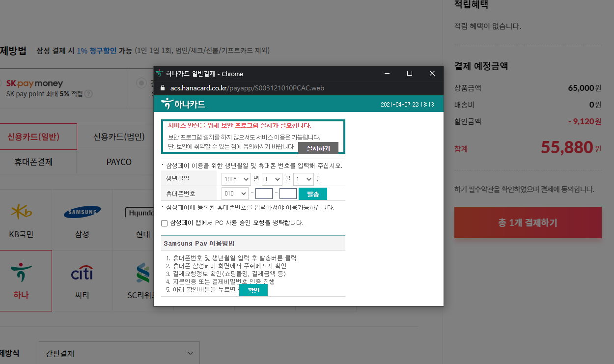Select the Samsung card icon
This screenshot has width=614, height=364.
(82, 212)
